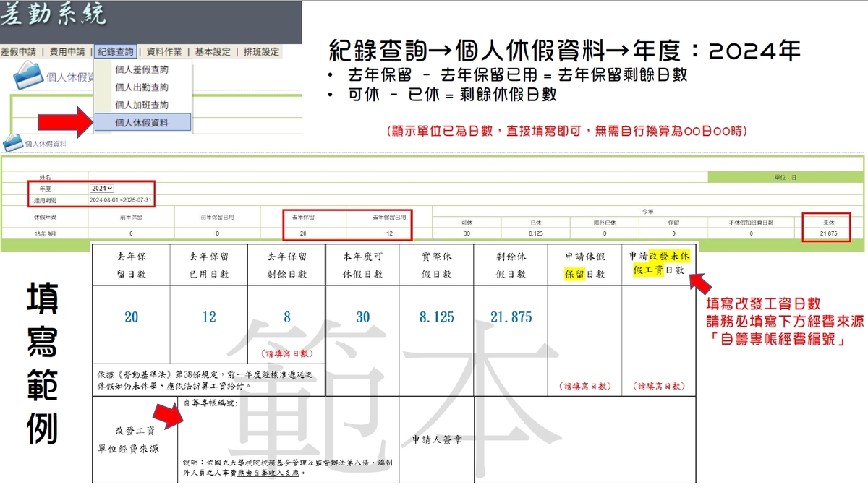Click the 申請休假保留日數 form header

(585, 265)
